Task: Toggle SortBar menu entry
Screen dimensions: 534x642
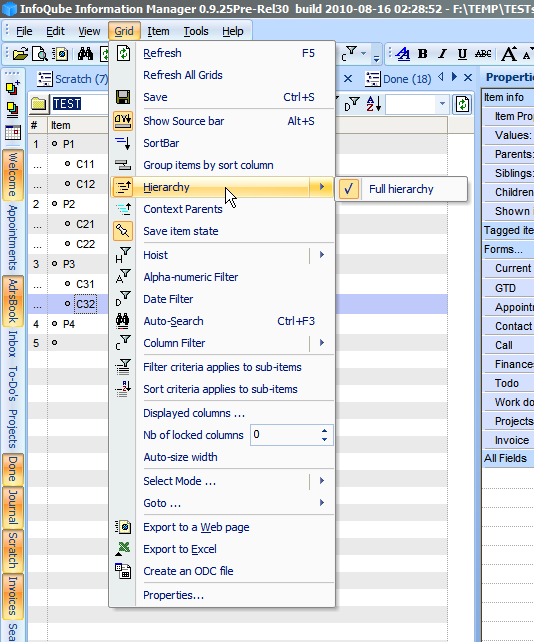Action: [222, 143]
